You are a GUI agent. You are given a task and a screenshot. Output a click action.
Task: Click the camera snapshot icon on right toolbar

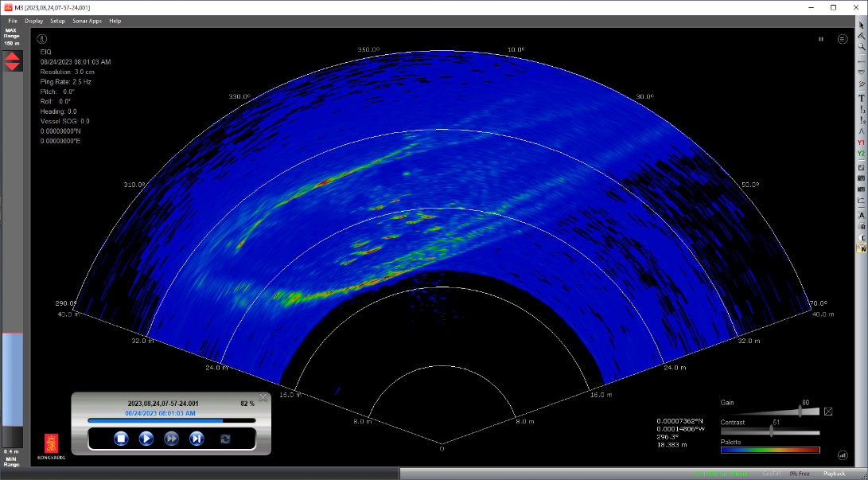click(861, 178)
